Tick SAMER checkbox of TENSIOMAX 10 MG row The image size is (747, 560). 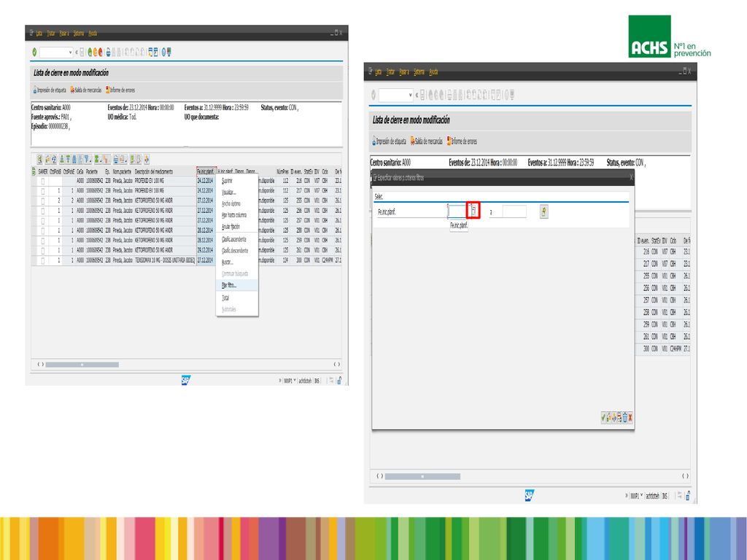pyautogui.click(x=43, y=261)
